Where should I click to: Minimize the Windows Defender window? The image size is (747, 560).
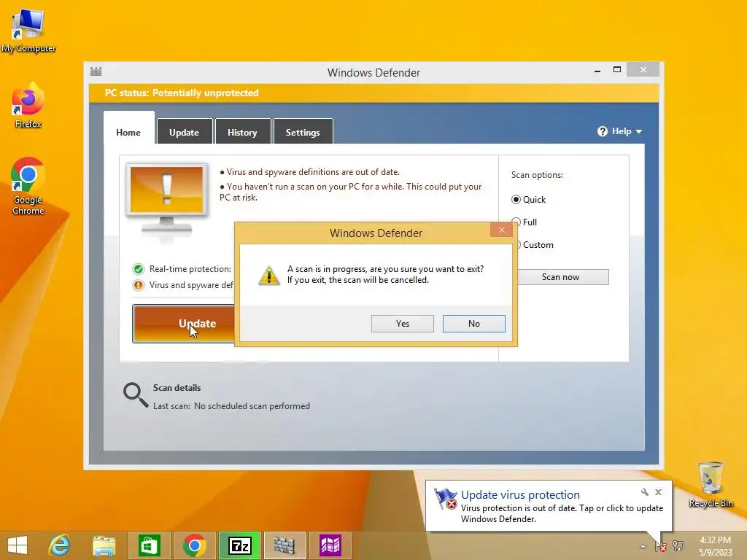597,71
